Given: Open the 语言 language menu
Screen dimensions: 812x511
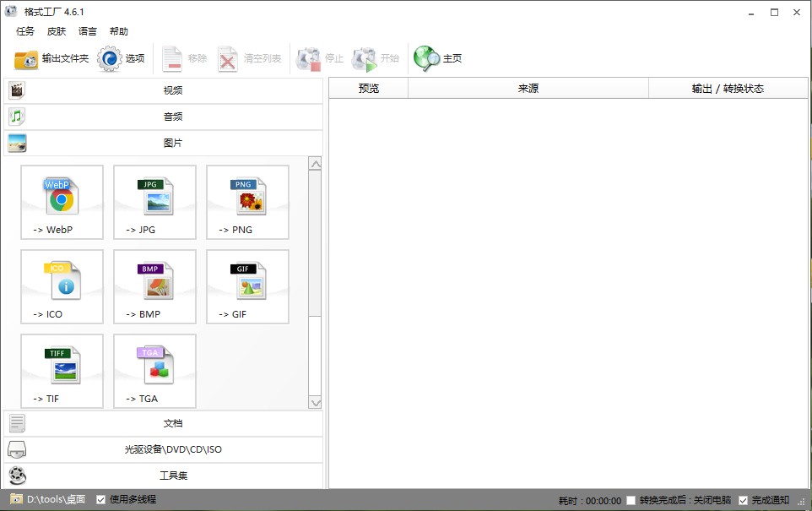Looking at the screenshot, I should coord(88,31).
